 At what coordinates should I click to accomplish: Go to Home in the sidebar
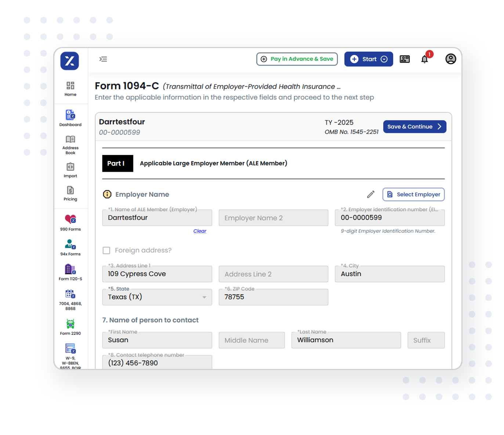click(x=70, y=87)
